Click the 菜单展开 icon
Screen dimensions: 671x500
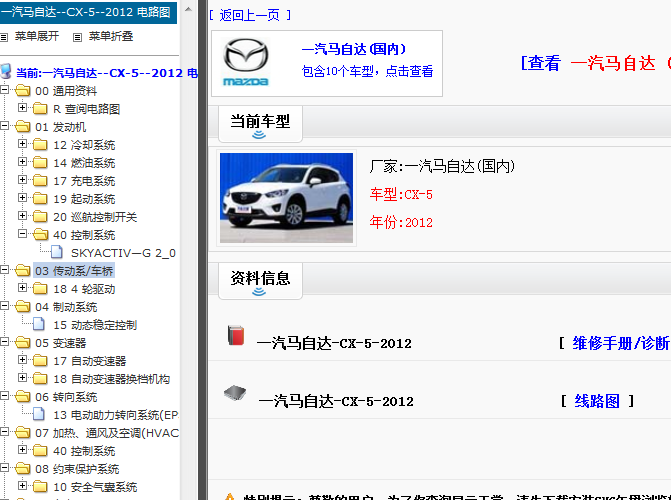[4, 37]
